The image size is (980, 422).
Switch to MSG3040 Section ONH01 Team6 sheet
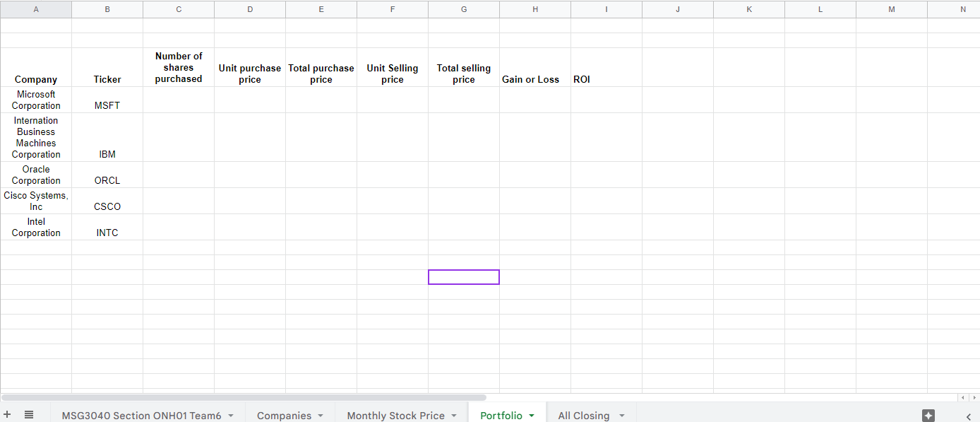pos(141,416)
